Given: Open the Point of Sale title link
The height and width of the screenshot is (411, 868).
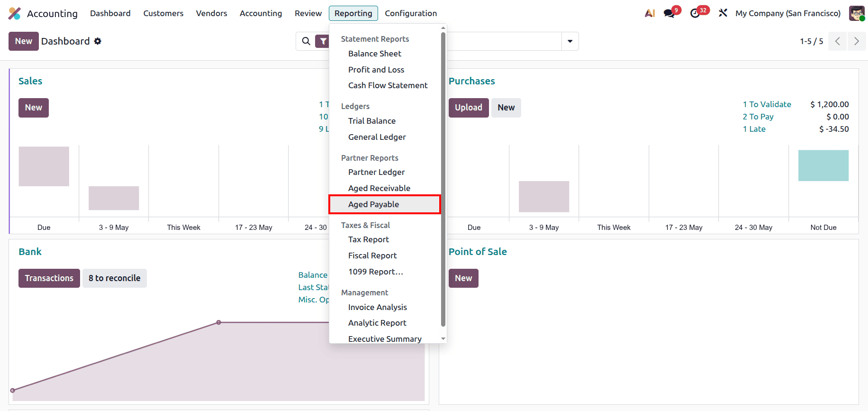Looking at the screenshot, I should tap(478, 252).
